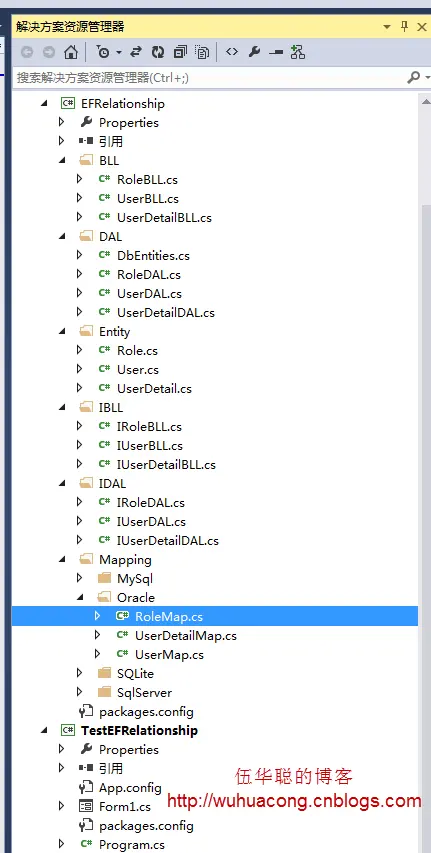Click the vertical scrollbar up arrow

[425, 102]
